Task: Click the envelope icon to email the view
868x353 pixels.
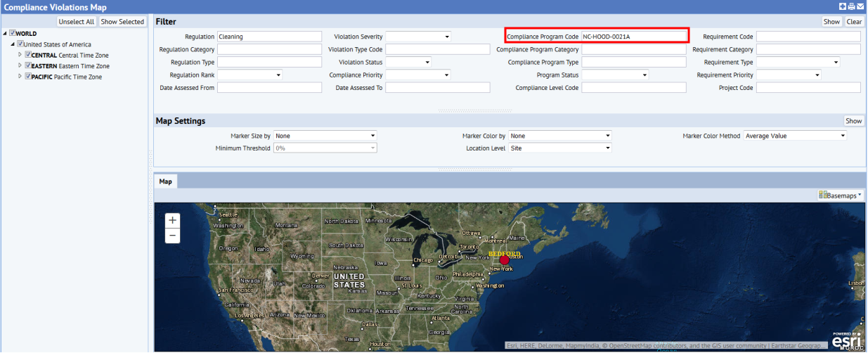Action: (860, 6)
